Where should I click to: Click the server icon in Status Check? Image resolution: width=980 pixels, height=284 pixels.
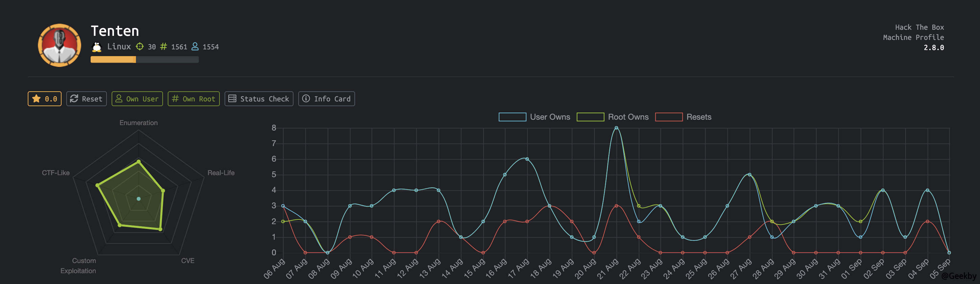click(x=232, y=99)
